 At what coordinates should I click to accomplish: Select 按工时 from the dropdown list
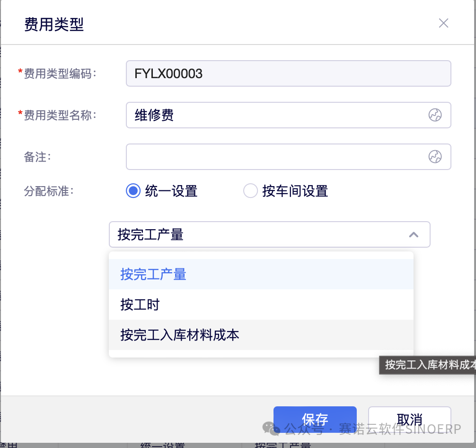pyautogui.click(x=140, y=305)
